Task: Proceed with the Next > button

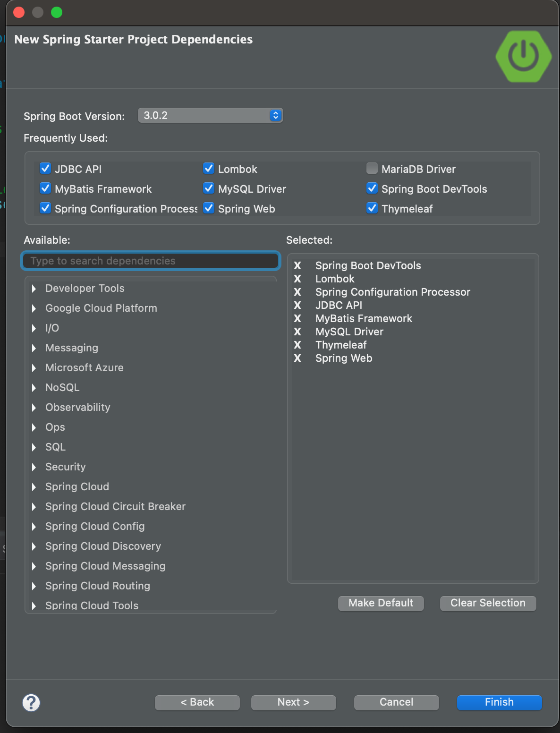Action: [294, 702]
